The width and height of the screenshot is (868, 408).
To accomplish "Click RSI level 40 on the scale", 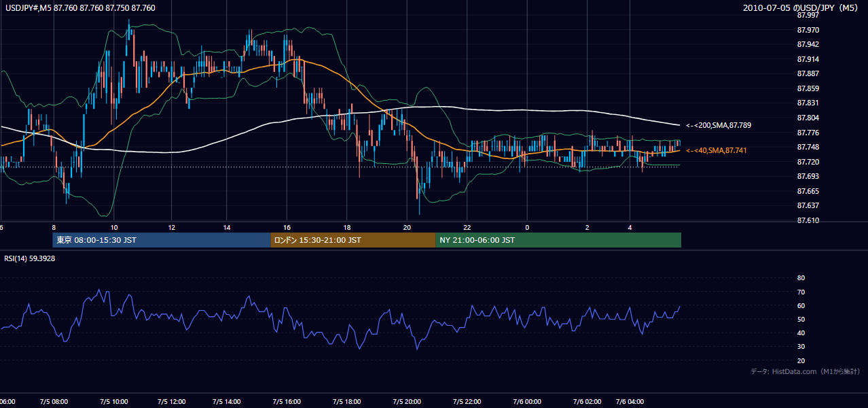I will click(801, 333).
